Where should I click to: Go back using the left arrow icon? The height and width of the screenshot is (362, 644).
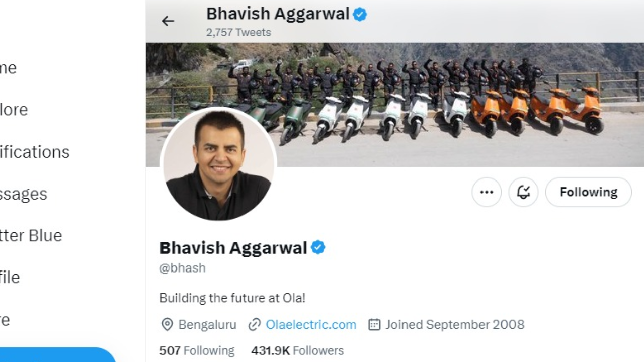click(168, 21)
